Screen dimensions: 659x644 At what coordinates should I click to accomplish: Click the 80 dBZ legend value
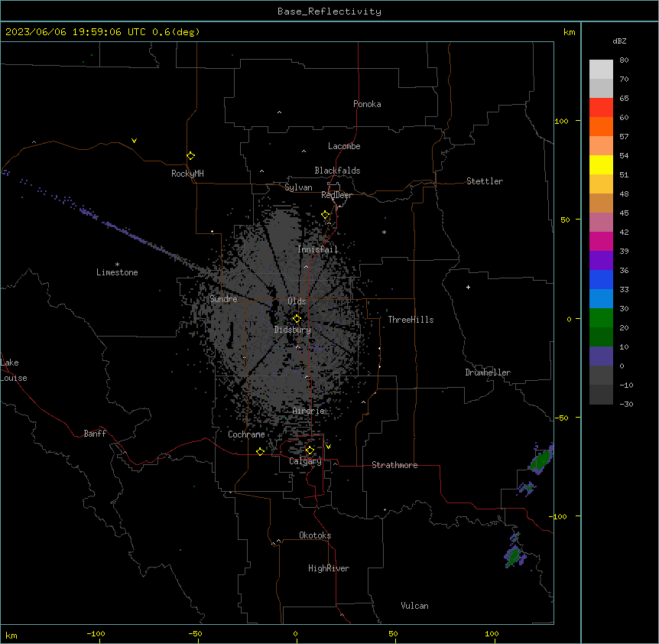click(624, 60)
